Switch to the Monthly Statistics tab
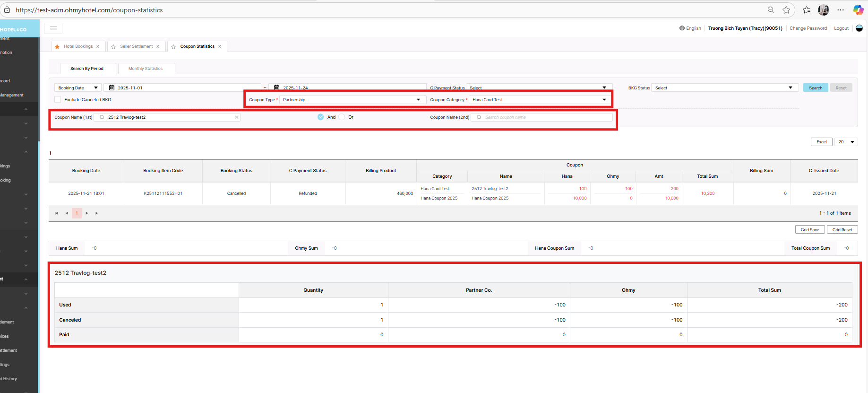The width and height of the screenshot is (868, 393). [x=146, y=69]
